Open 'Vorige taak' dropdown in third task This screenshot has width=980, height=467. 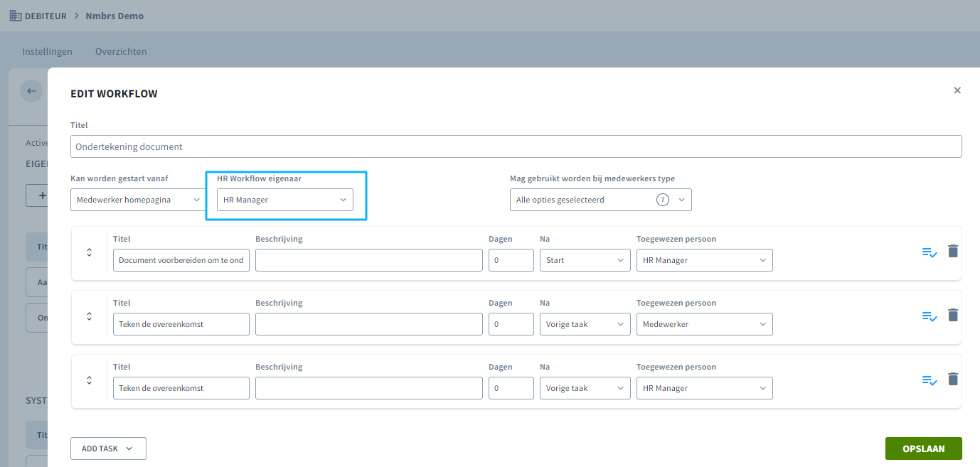[585, 388]
